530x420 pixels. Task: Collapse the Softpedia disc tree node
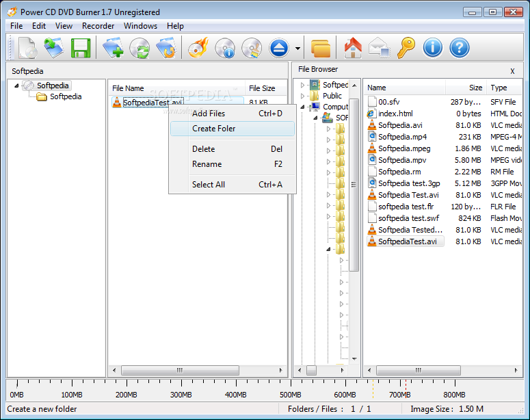(16, 86)
